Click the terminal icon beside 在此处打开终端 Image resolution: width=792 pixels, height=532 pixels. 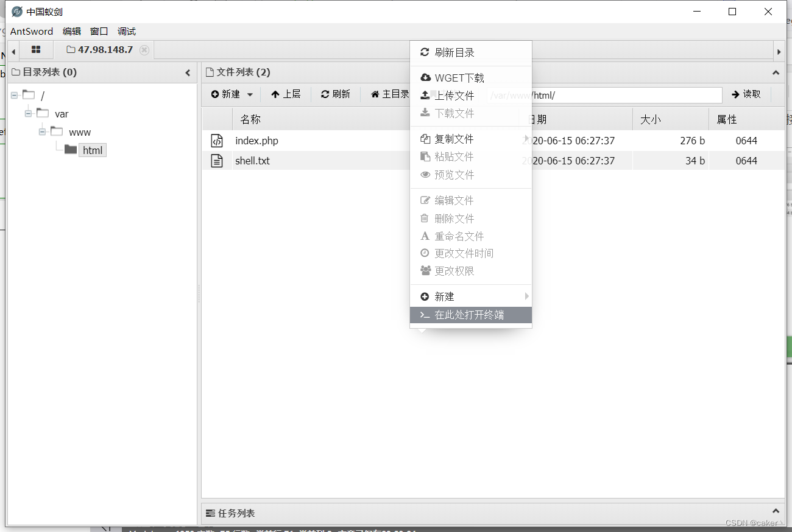click(x=425, y=315)
